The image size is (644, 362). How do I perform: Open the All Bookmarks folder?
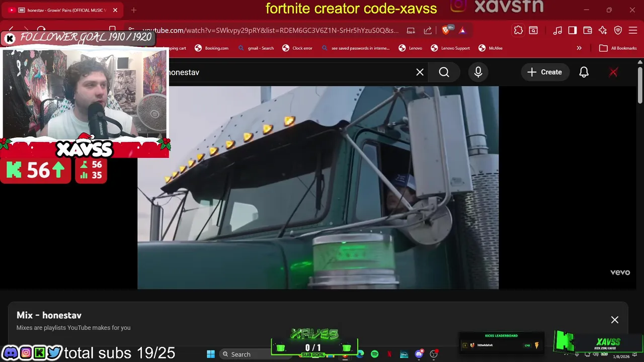[x=618, y=48]
